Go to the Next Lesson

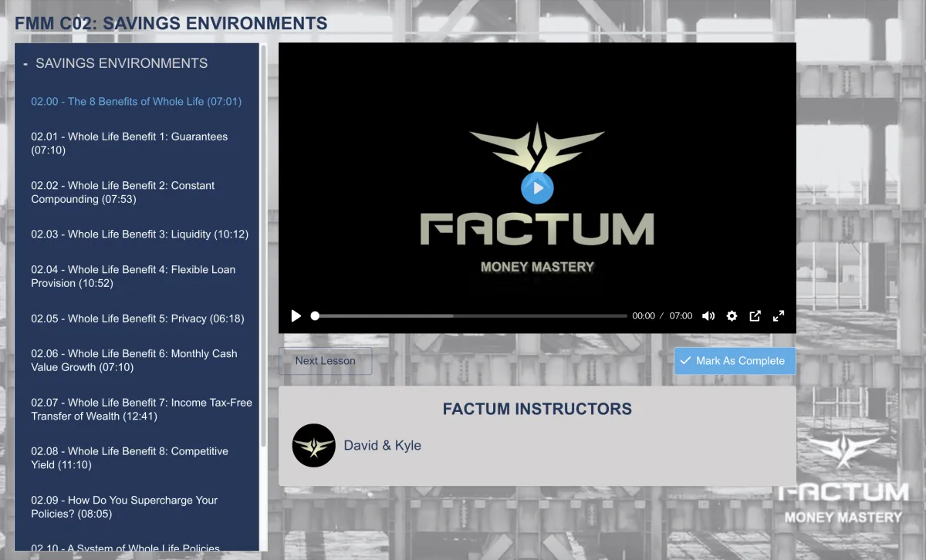click(325, 361)
